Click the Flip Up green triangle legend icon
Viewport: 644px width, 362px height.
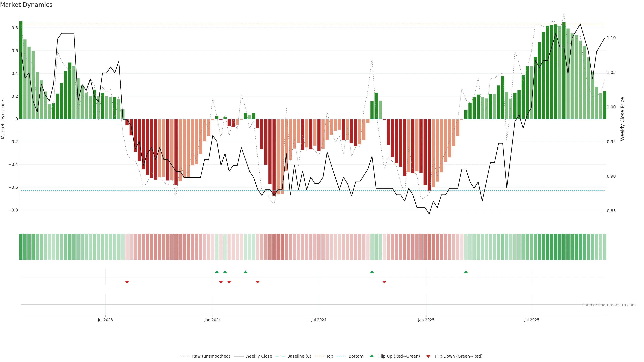pos(372,356)
